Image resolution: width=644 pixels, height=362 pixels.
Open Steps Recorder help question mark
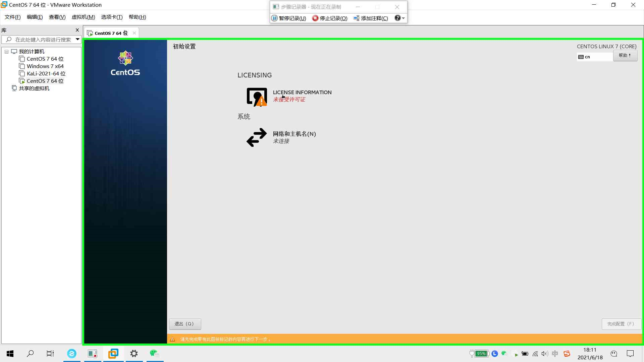[397, 18]
